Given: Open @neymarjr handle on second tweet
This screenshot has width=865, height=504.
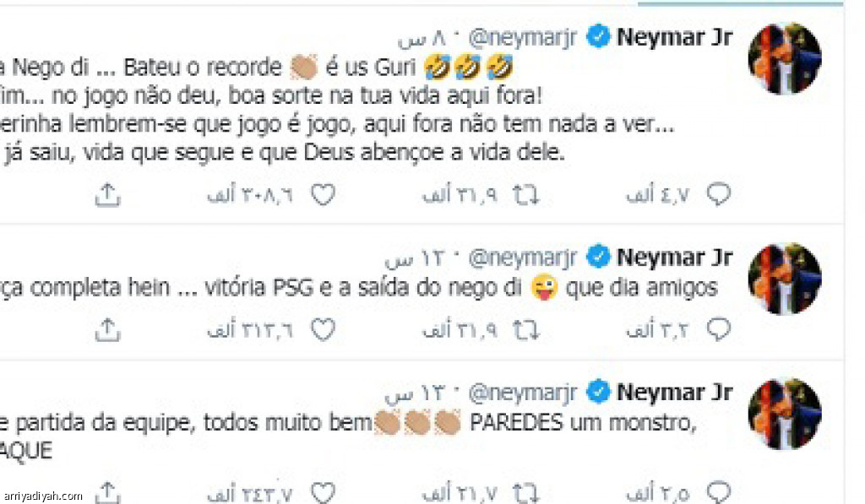Looking at the screenshot, I should tap(522, 258).
